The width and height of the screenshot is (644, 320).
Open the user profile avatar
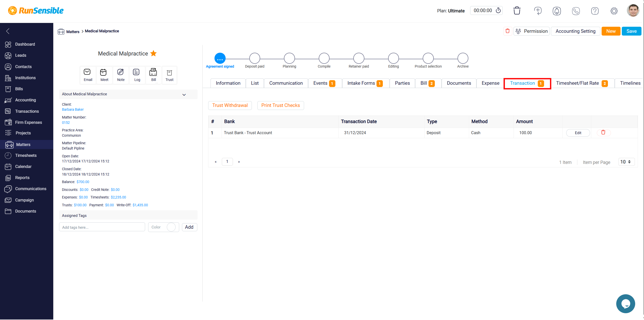(x=633, y=10)
